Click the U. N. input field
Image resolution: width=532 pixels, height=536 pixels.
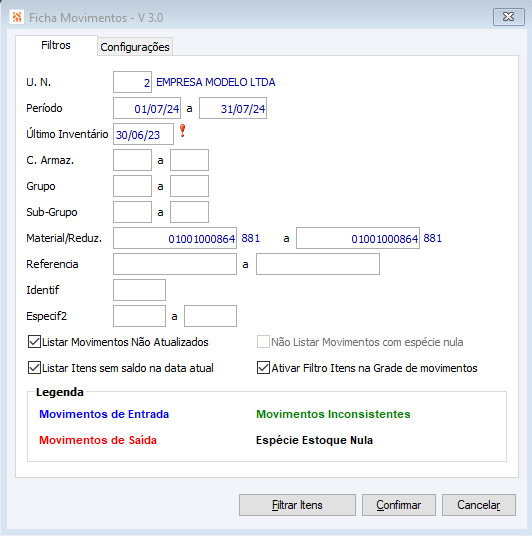point(132,82)
